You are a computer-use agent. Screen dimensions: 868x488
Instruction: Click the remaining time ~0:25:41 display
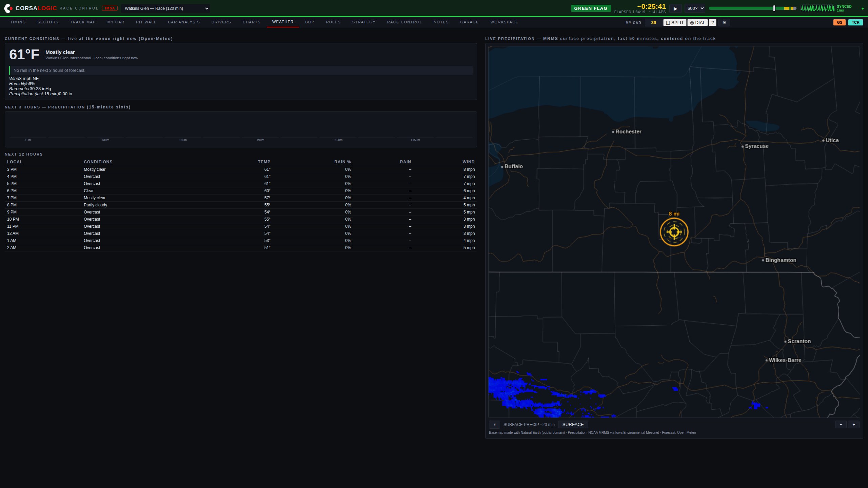point(651,6)
